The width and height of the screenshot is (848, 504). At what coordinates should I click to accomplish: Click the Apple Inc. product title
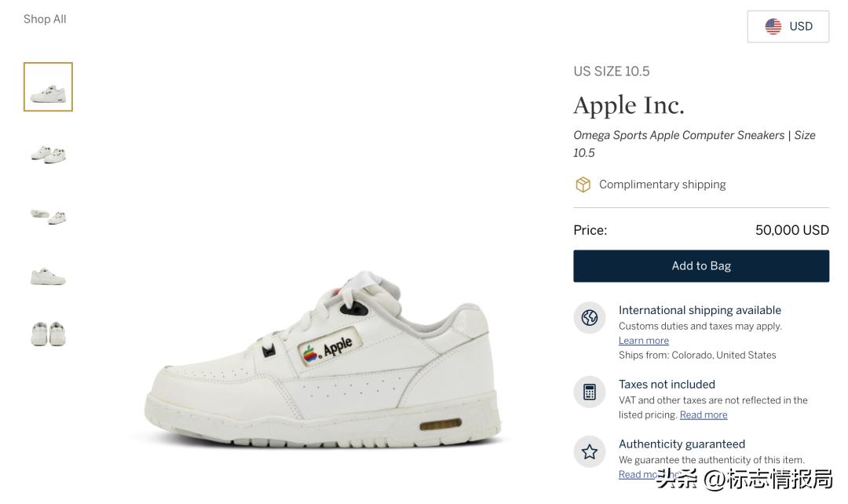click(x=629, y=105)
